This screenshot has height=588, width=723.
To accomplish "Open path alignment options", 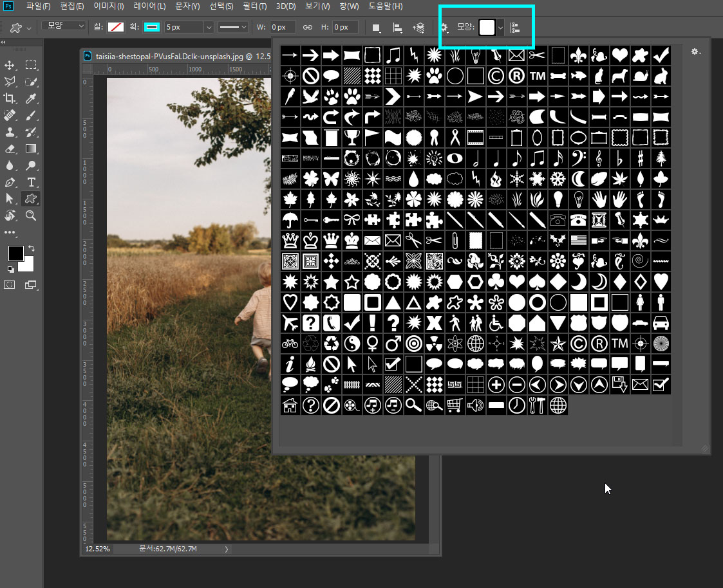I will 397,28.
